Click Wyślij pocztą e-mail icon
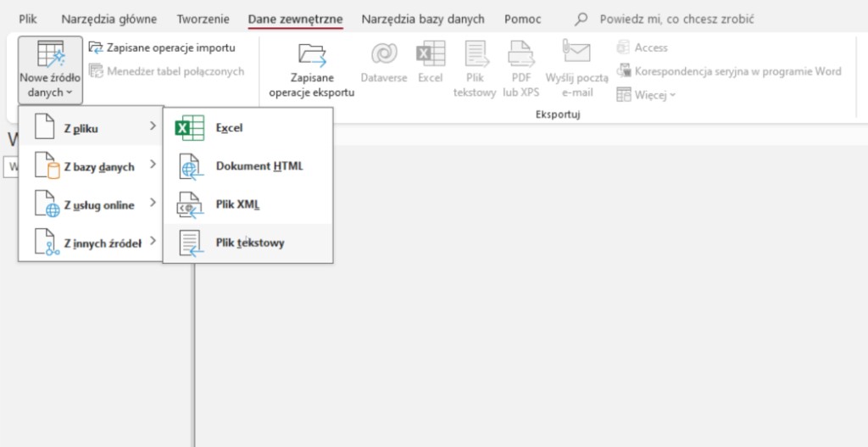The height and width of the screenshot is (447, 868). (576, 55)
